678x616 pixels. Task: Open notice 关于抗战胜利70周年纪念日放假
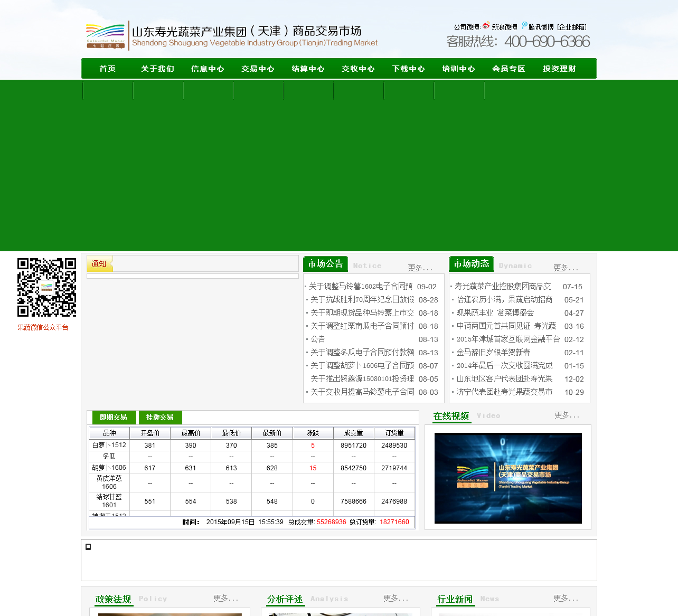[x=362, y=300]
